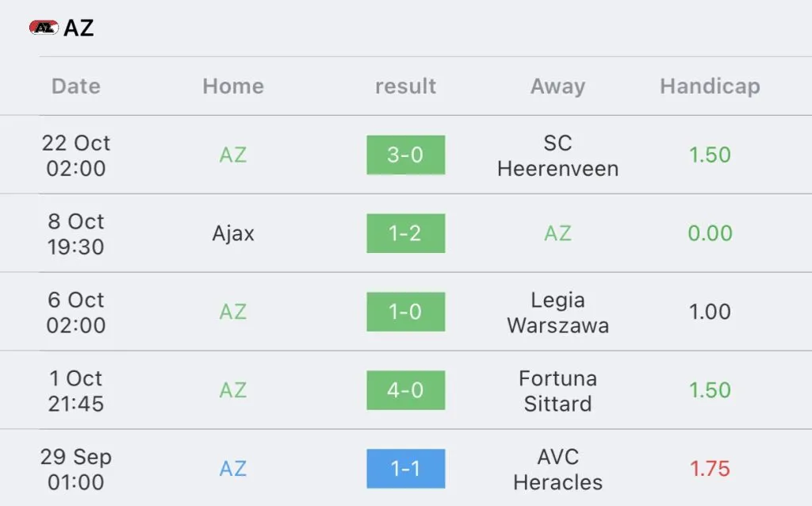
Task: Select the 22 Oct 02:00 match date
Action: pos(76,155)
